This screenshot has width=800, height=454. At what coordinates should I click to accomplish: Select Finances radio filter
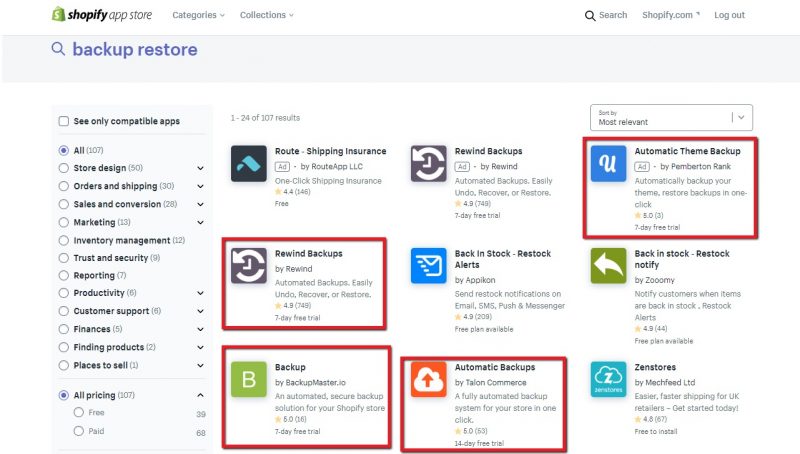point(64,330)
